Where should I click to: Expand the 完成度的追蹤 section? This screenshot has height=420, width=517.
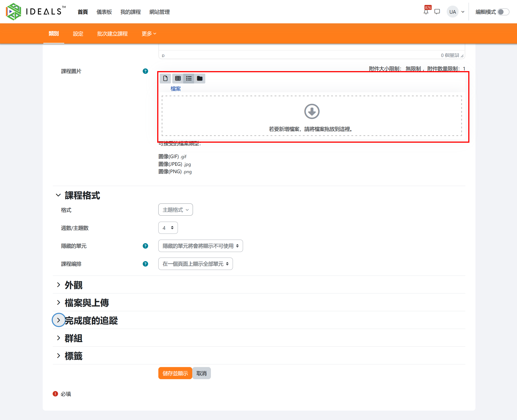coord(58,320)
